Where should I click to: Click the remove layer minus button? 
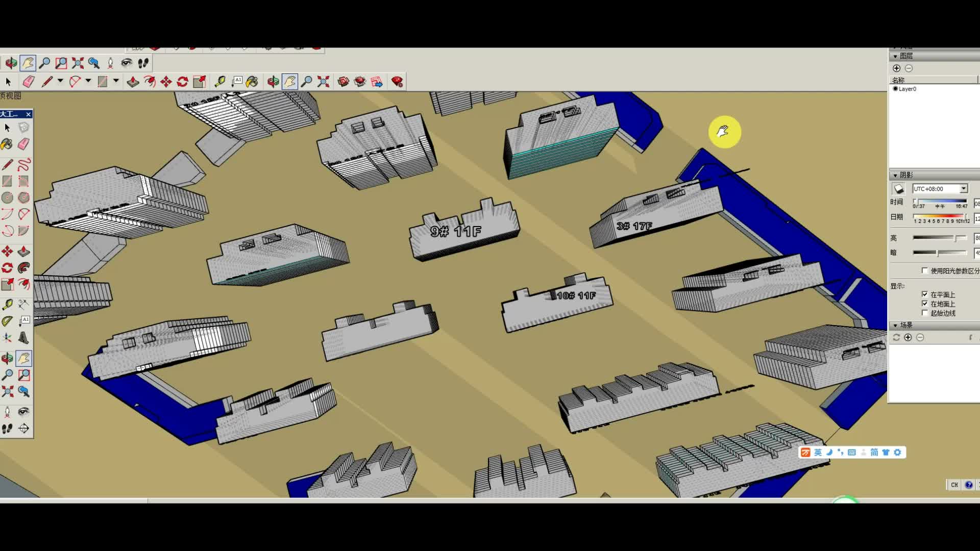tap(909, 68)
